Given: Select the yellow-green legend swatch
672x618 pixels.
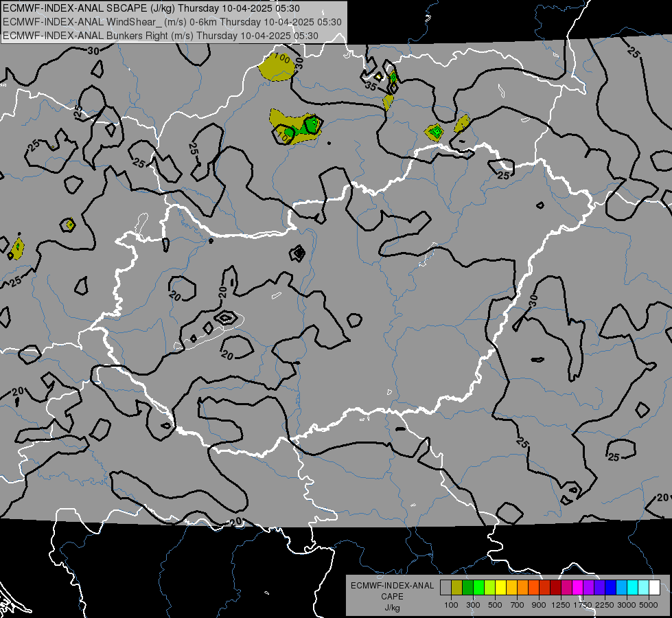Looking at the screenshot, I should point(490,588).
